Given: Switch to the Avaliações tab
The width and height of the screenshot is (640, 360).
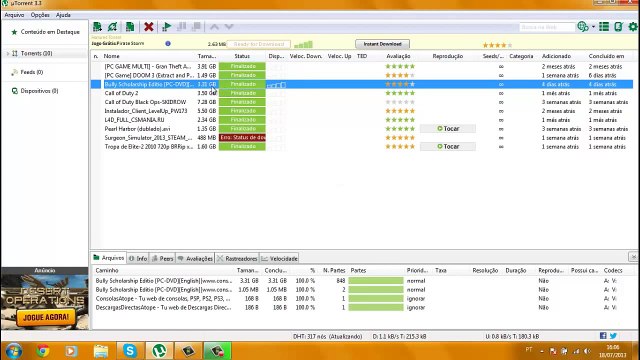Looking at the screenshot, I should [195, 258].
